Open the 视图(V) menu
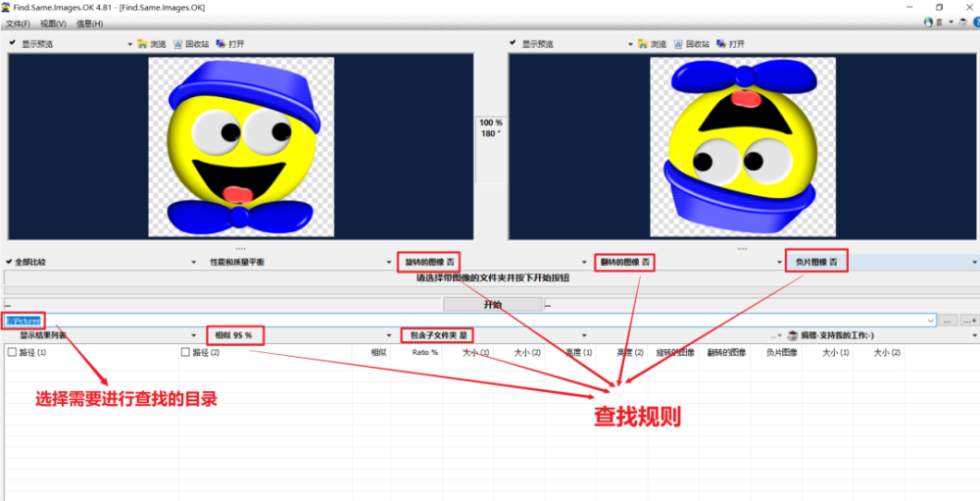This screenshot has width=980, height=501. point(53,24)
